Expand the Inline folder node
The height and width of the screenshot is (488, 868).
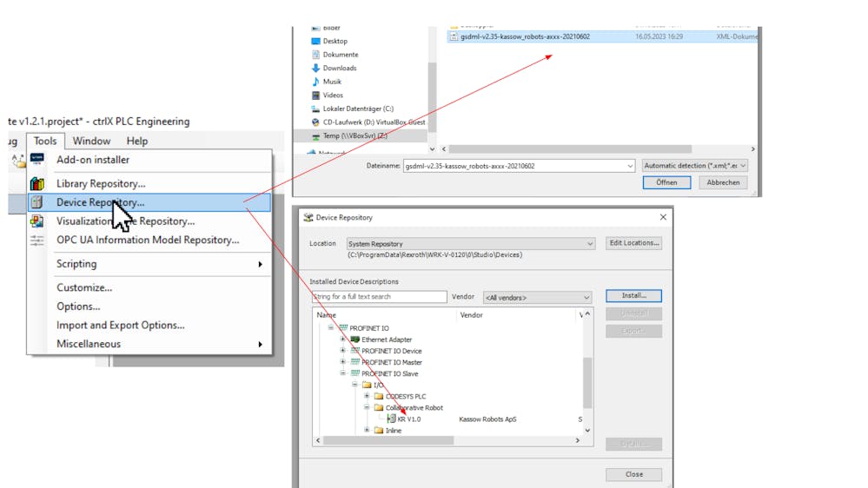(367, 429)
